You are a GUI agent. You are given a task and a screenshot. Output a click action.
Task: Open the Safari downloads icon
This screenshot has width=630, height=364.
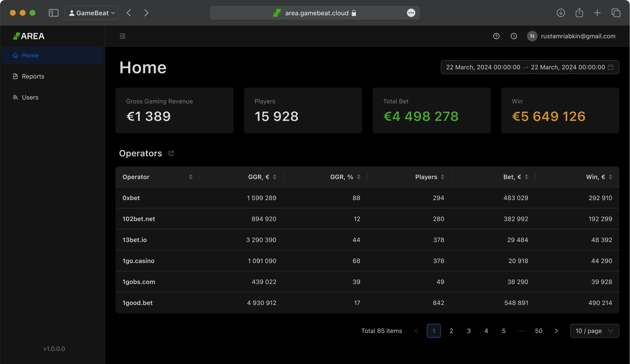click(x=561, y=13)
